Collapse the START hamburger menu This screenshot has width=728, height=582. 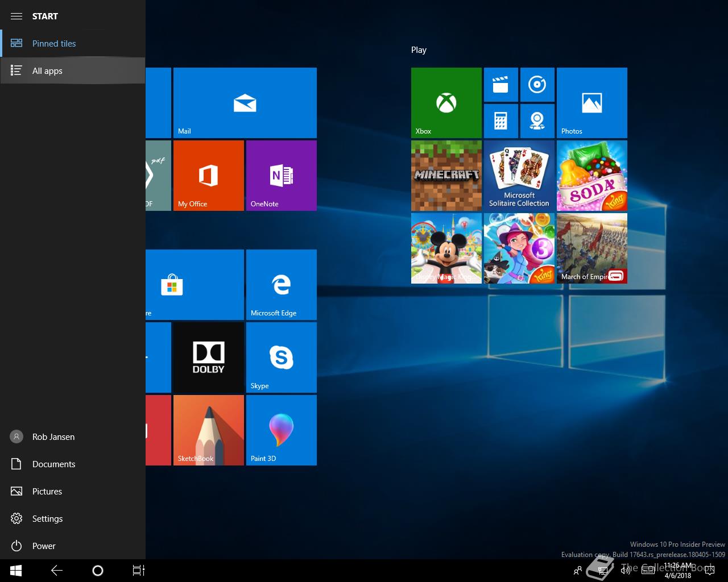(16, 16)
